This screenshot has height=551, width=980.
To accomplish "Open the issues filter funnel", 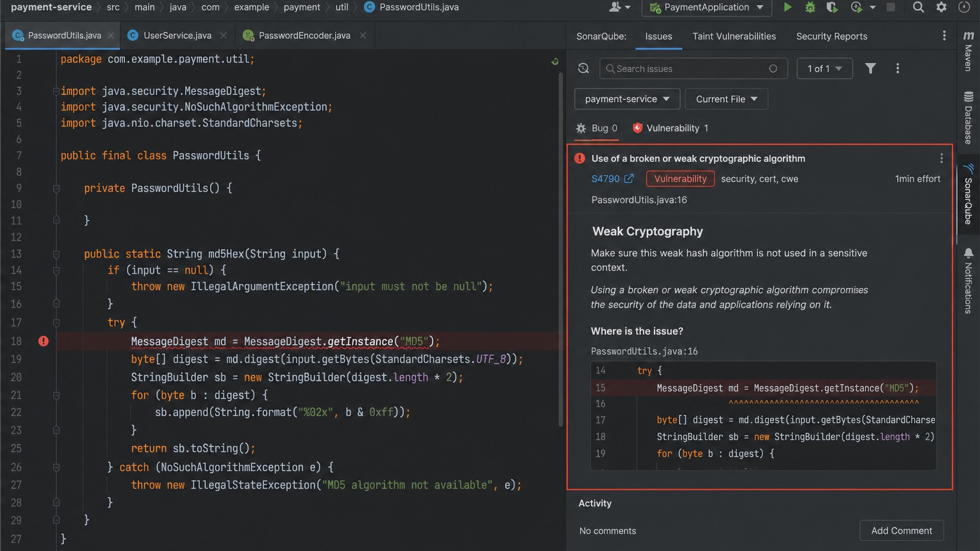I will click(x=870, y=68).
